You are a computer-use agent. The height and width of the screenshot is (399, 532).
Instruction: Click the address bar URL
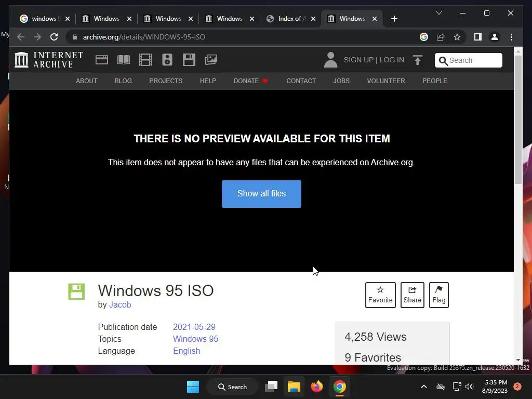[x=144, y=37]
